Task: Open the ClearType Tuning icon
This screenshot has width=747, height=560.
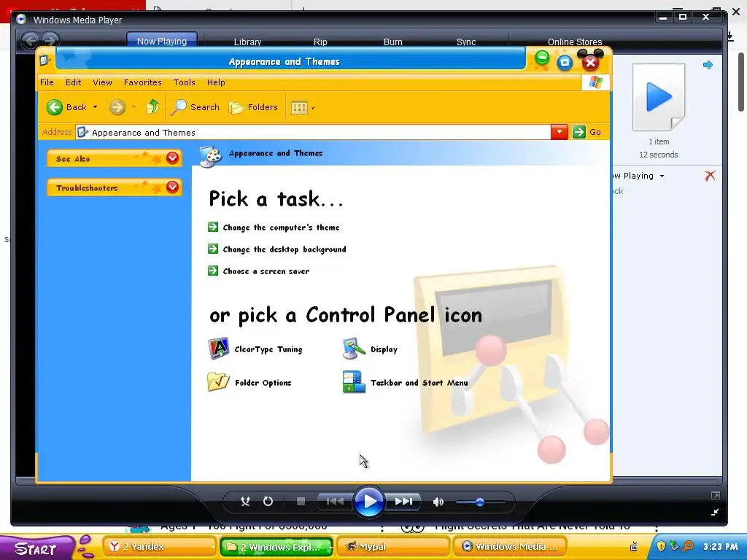Action: [x=218, y=349]
